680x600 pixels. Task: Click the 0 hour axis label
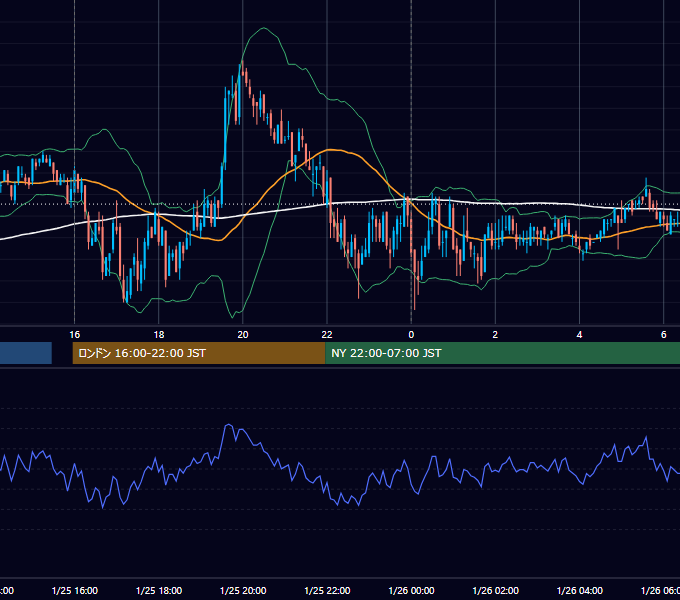[411, 335]
